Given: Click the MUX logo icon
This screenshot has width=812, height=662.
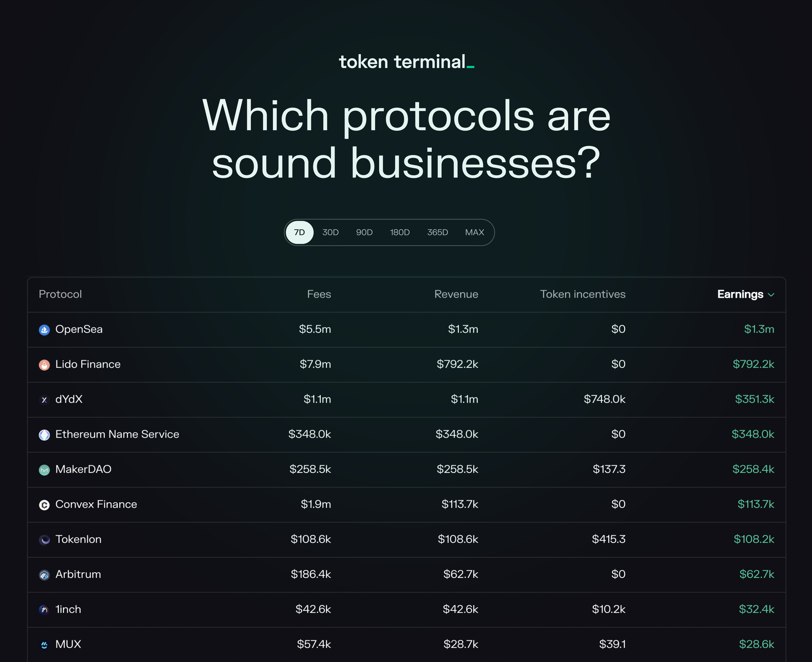Looking at the screenshot, I should coord(44,645).
